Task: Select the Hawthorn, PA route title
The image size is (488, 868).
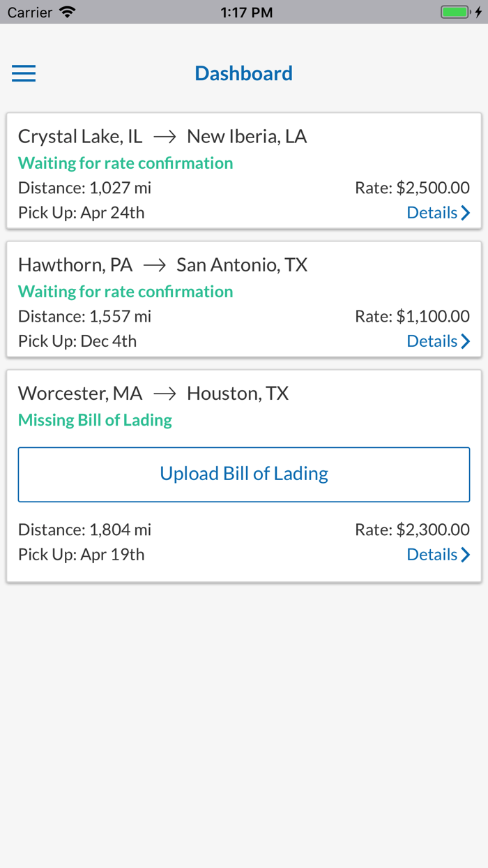Action: (x=162, y=264)
